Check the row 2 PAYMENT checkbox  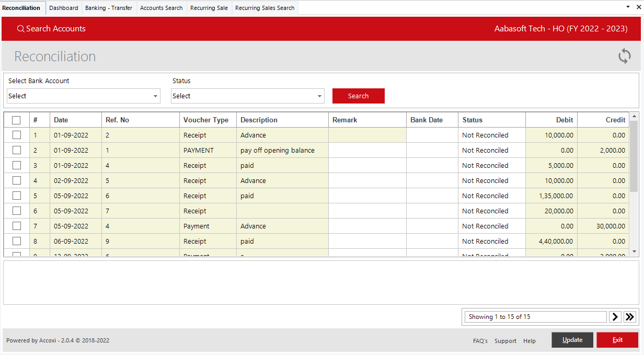pyautogui.click(x=16, y=150)
